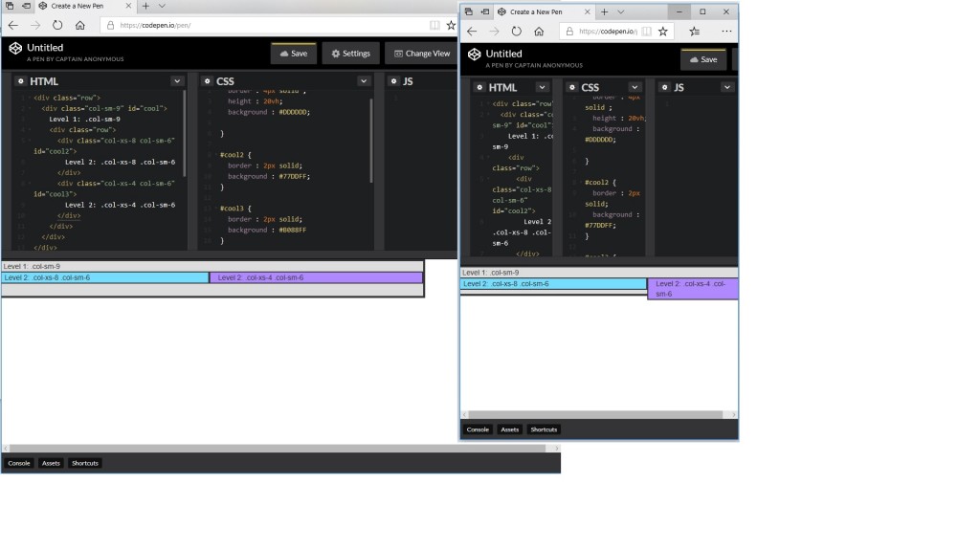980x551 pixels.
Task: Open new tab in right browser window
Action: tap(605, 11)
